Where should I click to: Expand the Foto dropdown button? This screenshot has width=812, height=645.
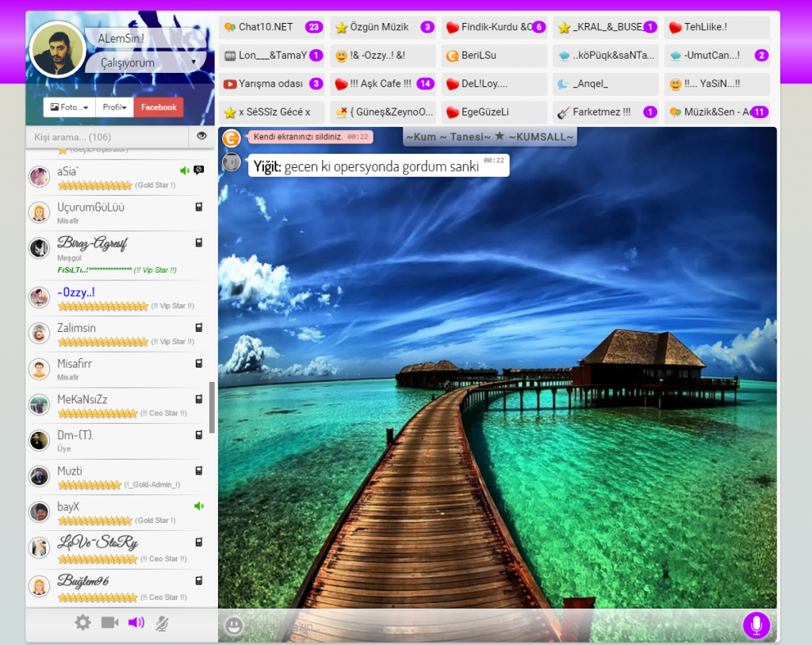coord(69,107)
